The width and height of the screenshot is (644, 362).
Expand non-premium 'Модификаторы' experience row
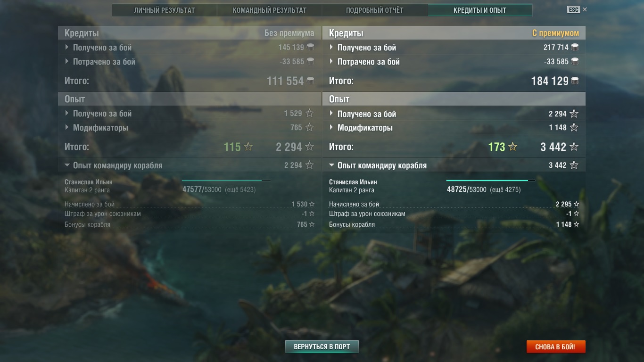click(189, 127)
